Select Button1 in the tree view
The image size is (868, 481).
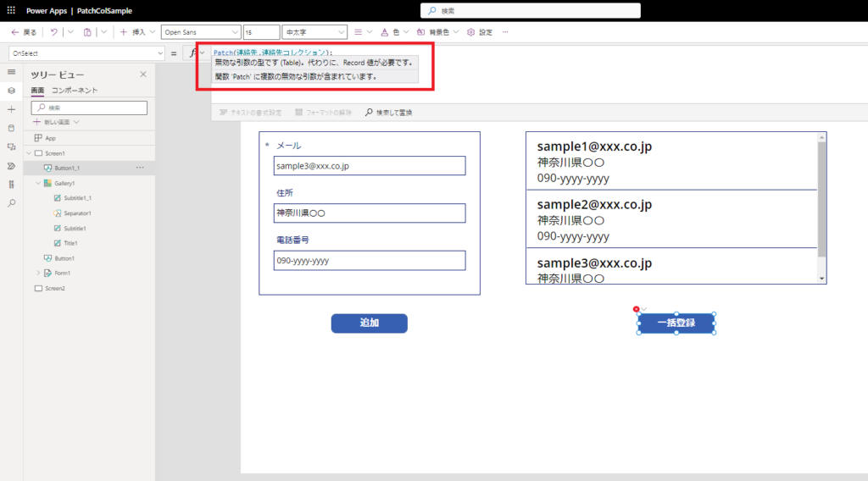(x=64, y=258)
